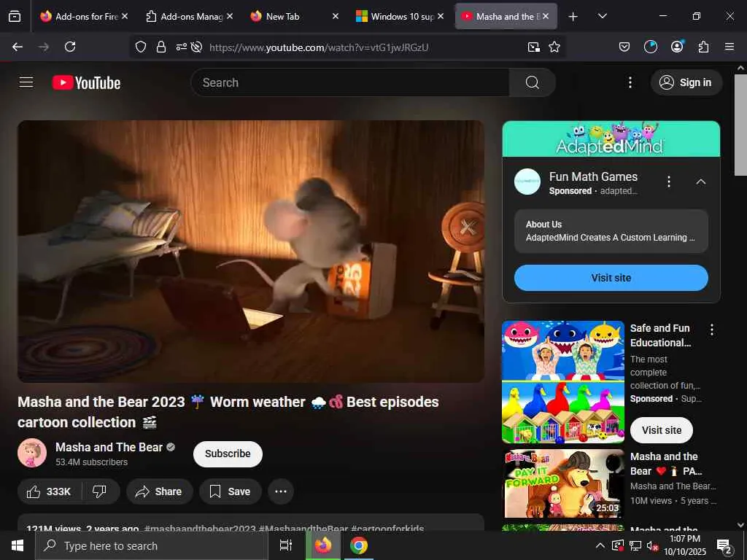The image size is (747, 560).
Task: Open Firefox account icon
Action: coord(677,47)
